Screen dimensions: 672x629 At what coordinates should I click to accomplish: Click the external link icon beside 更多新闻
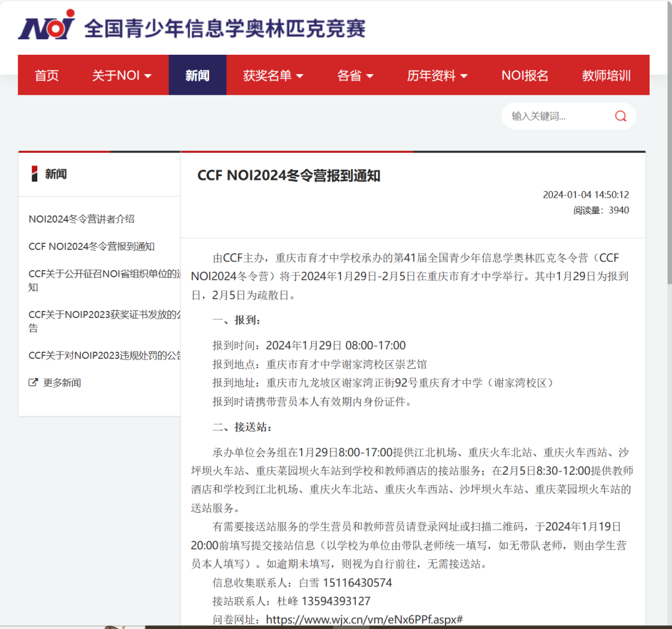point(33,382)
